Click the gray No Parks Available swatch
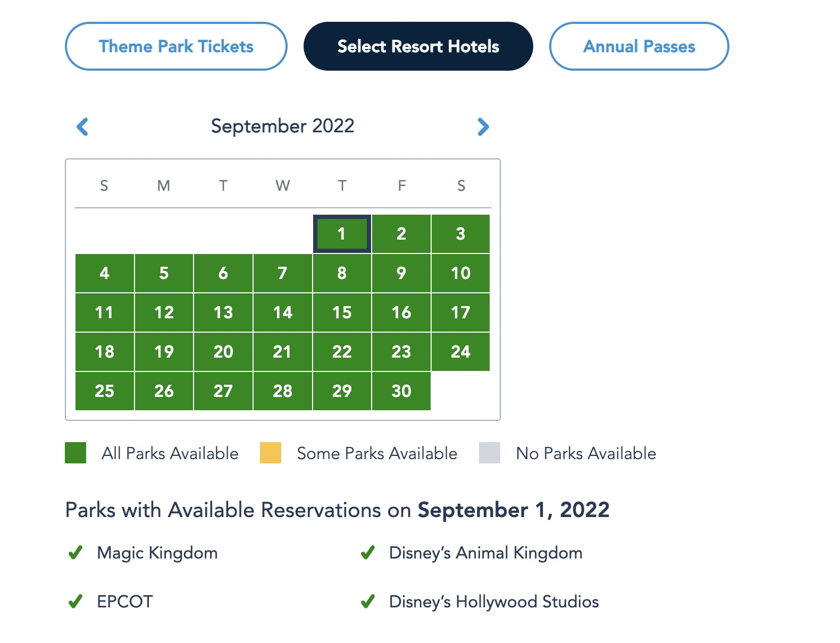Screen dimensions: 840x643 click(490, 453)
